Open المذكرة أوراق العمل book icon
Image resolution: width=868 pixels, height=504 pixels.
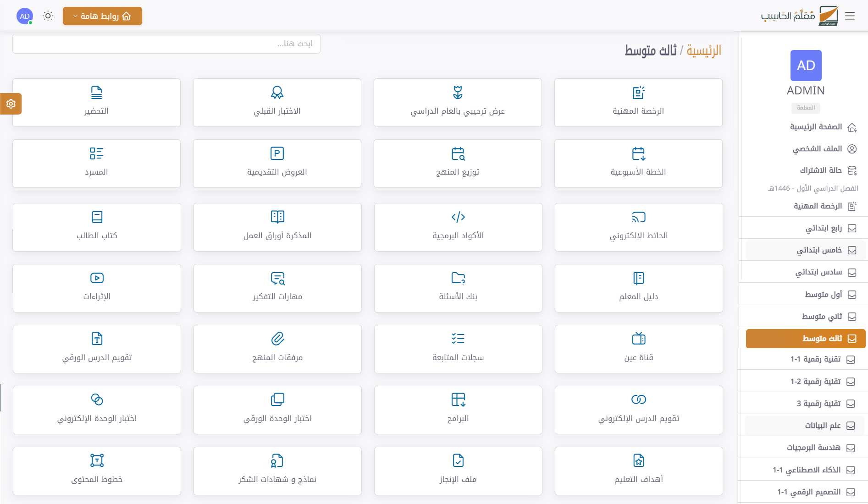click(277, 217)
